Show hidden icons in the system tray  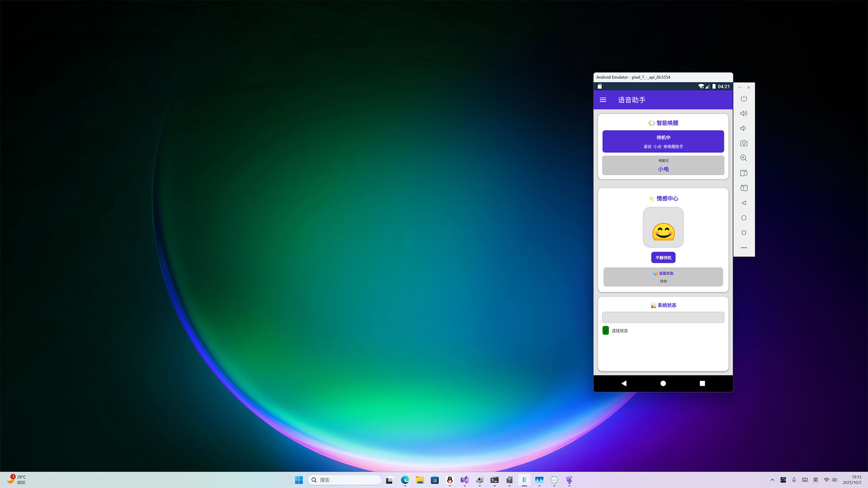[772, 480]
